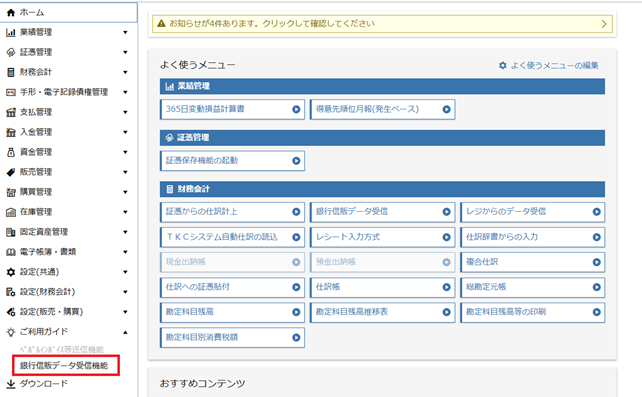Open 総勘定元帳
Screen dimensions: 642x397
[x=533, y=287]
